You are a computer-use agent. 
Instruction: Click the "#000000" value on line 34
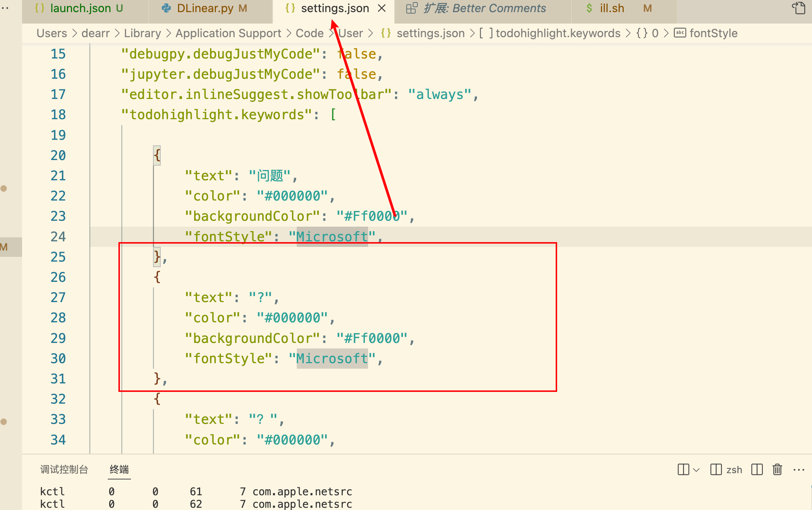(x=292, y=440)
